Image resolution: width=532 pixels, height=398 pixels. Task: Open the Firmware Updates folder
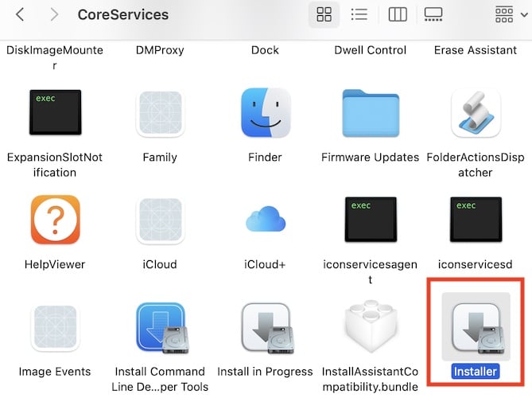(x=370, y=113)
